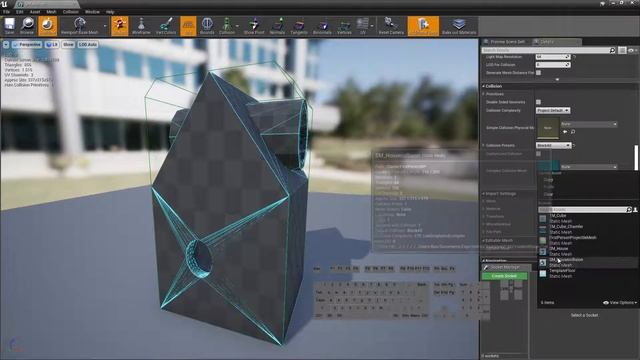Toggle the Grid display icon
Image resolution: width=640 pixels, height=360 pixels.
coord(188,26)
